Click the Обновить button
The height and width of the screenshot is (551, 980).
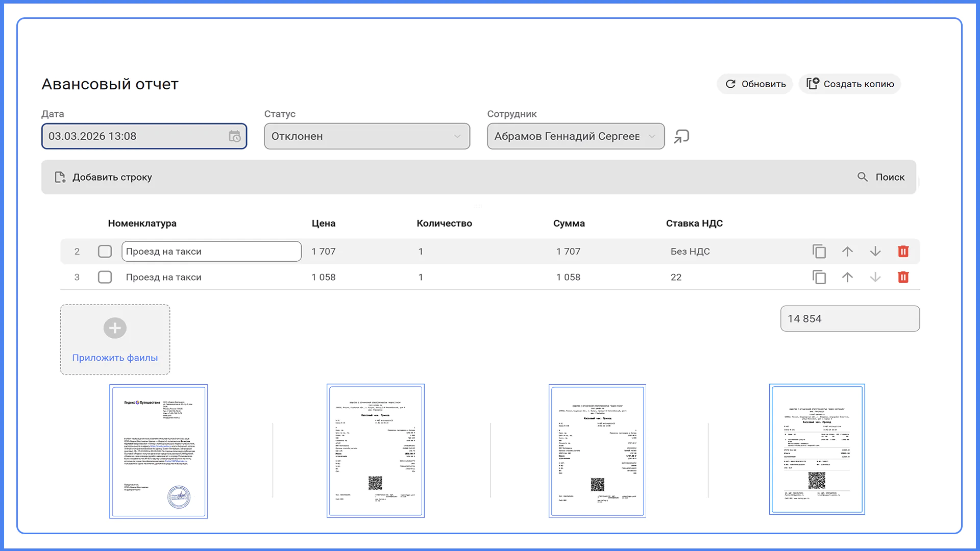(755, 84)
